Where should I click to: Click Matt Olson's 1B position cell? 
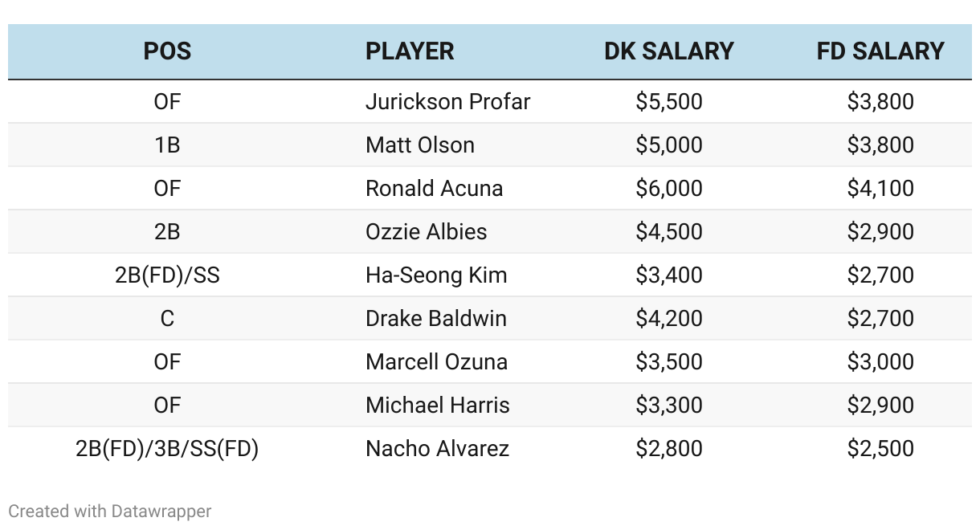pos(167,145)
